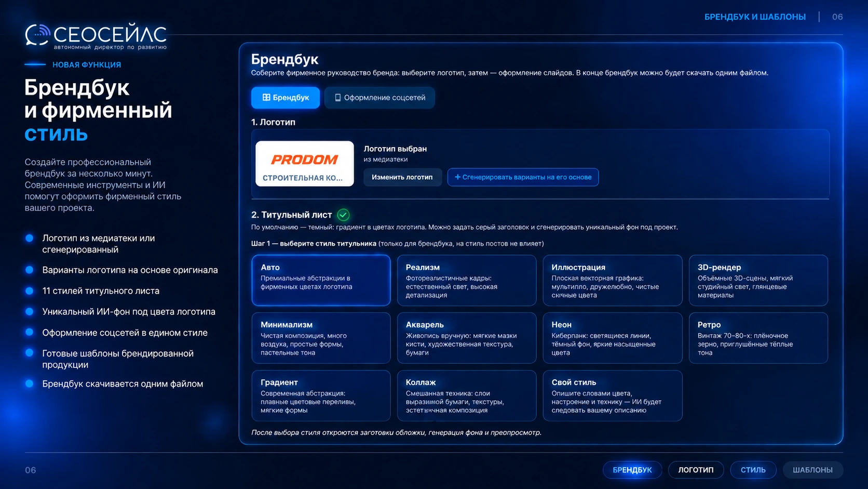Select the Свой стиль card
Image resolution: width=868 pixels, height=489 pixels.
613,395
